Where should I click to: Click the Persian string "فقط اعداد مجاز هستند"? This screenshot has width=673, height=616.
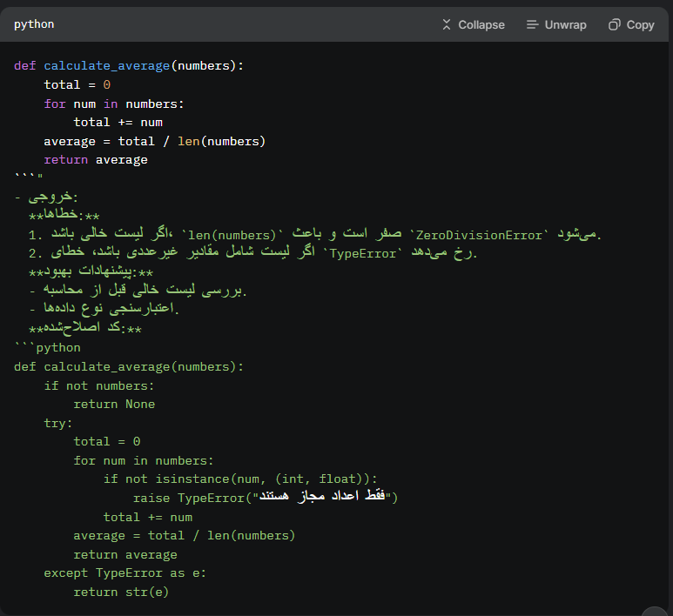pos(322,496)
